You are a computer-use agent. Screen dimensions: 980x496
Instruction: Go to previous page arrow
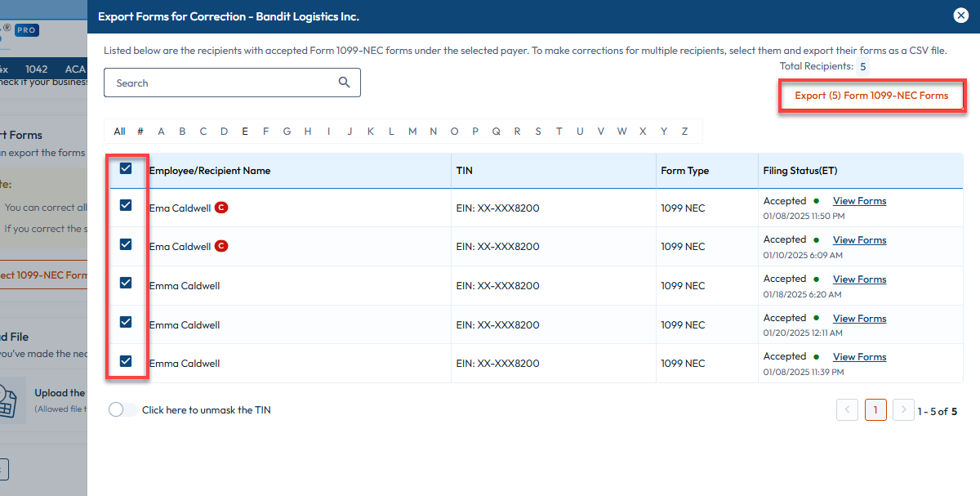coord(847,410)
